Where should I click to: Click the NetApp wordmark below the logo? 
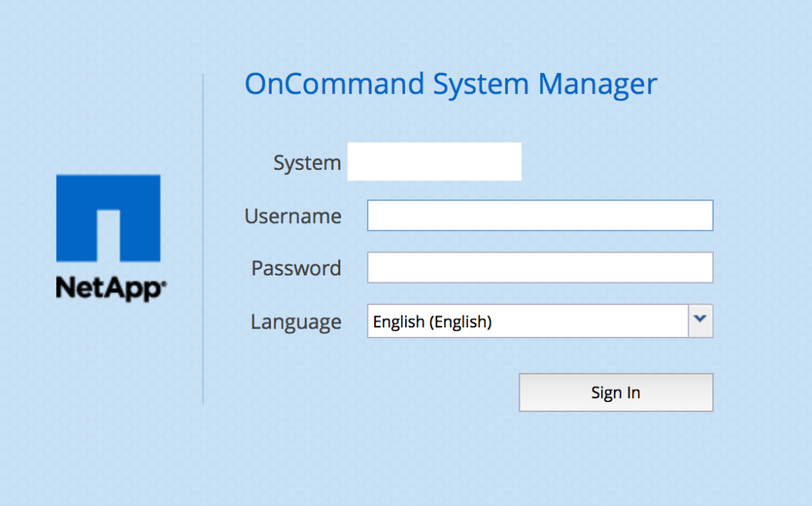point(108,287)
